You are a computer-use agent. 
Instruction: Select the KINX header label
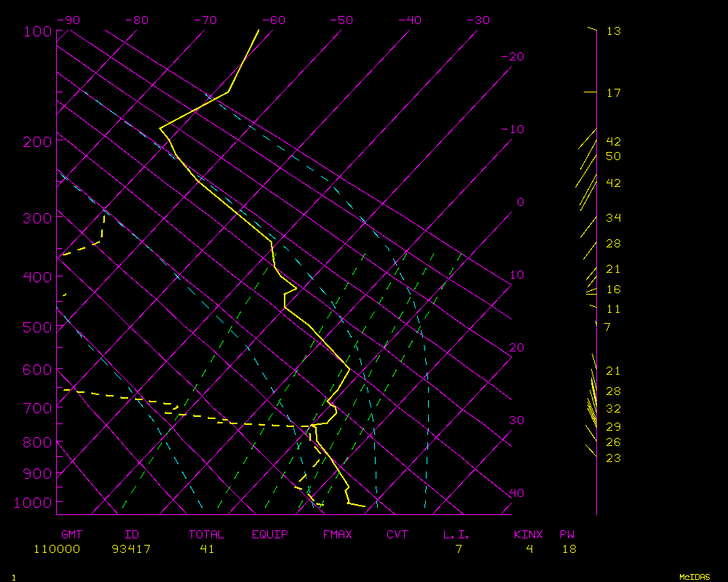[x=529, y=535]
